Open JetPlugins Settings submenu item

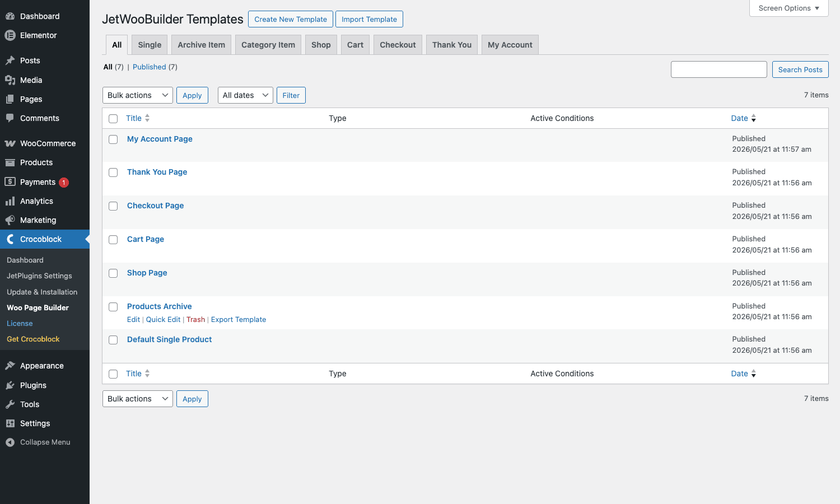(39, 276)
